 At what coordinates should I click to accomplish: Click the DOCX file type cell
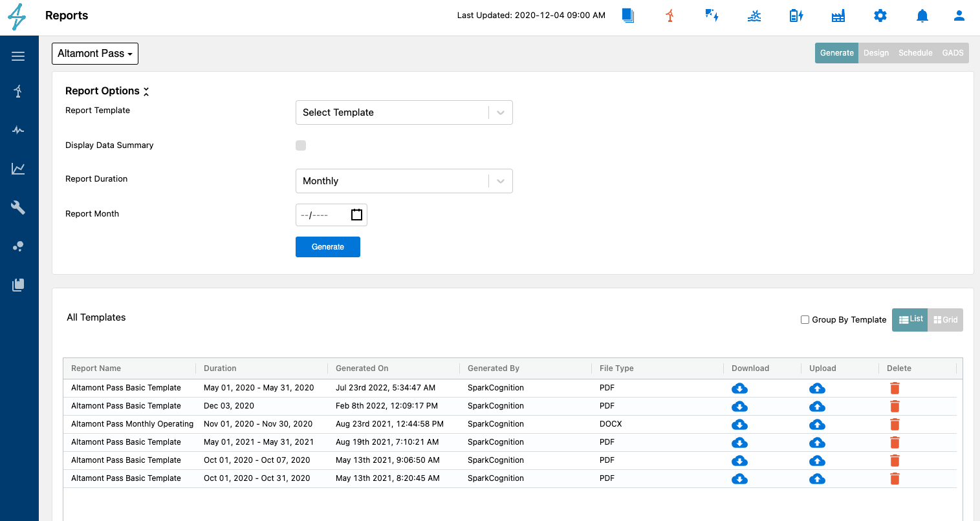[x=611, y=424]
